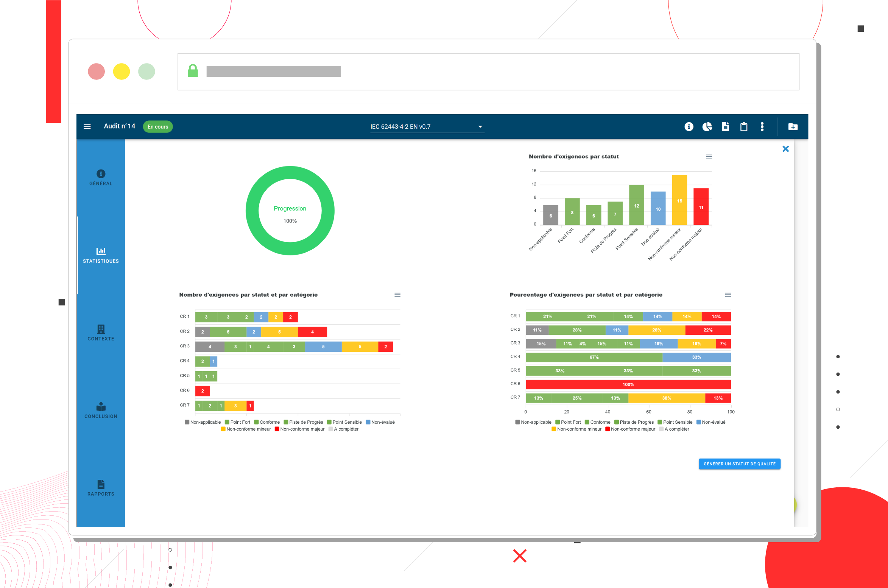Viewport: 888px width, 588px height.
Task: Close the statistics panel with the X
Action: pos(786,149)
